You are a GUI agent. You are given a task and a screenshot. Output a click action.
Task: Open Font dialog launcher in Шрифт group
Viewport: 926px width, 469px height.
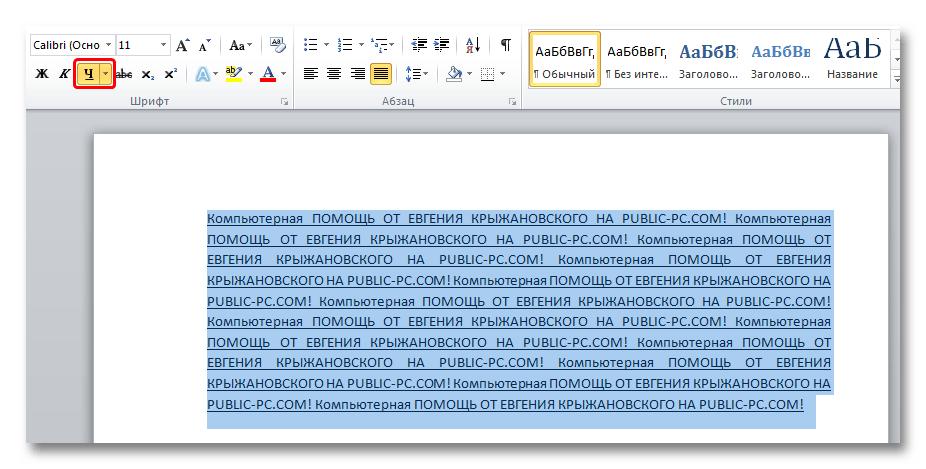pyautogui.click(x=285, y=102)
